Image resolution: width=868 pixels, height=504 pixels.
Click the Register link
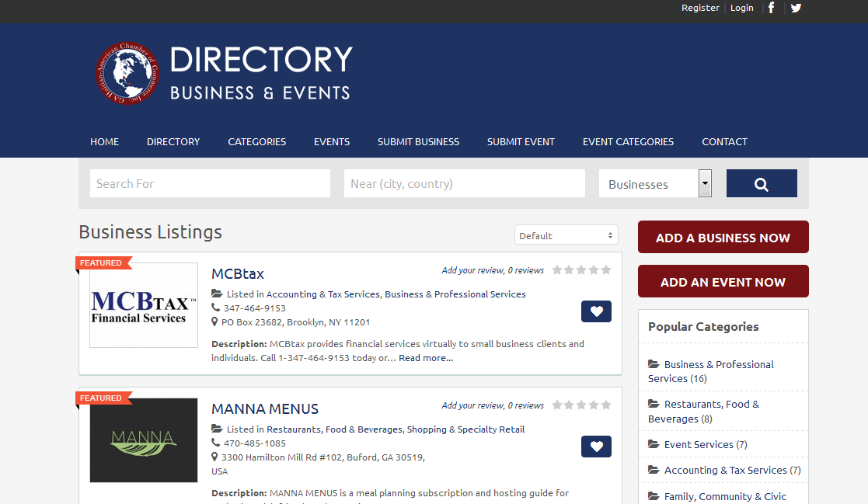[700, 8]
